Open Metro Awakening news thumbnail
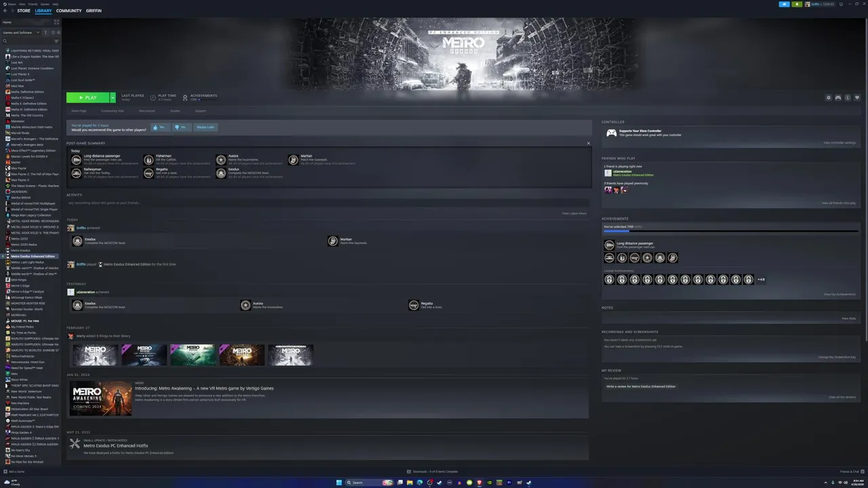Screen dimensions: 868x488 click(100, 399)
